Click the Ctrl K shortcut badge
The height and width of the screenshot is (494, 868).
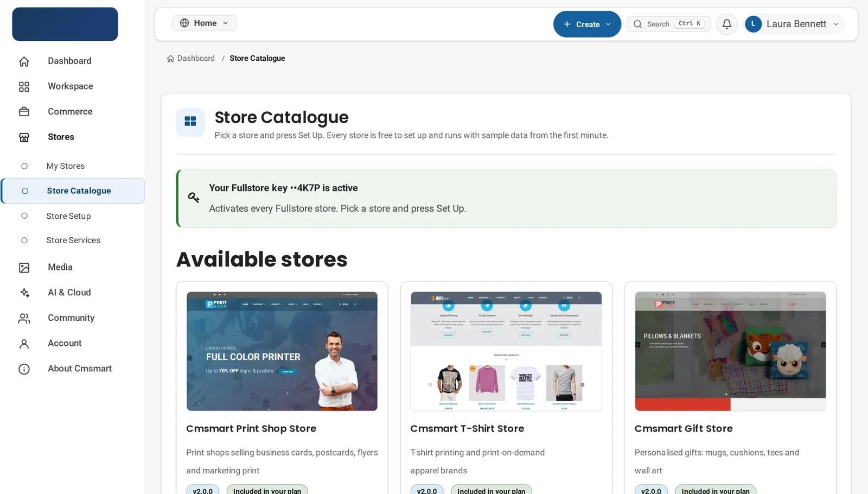pyautogui.click(x=690, y=24)
